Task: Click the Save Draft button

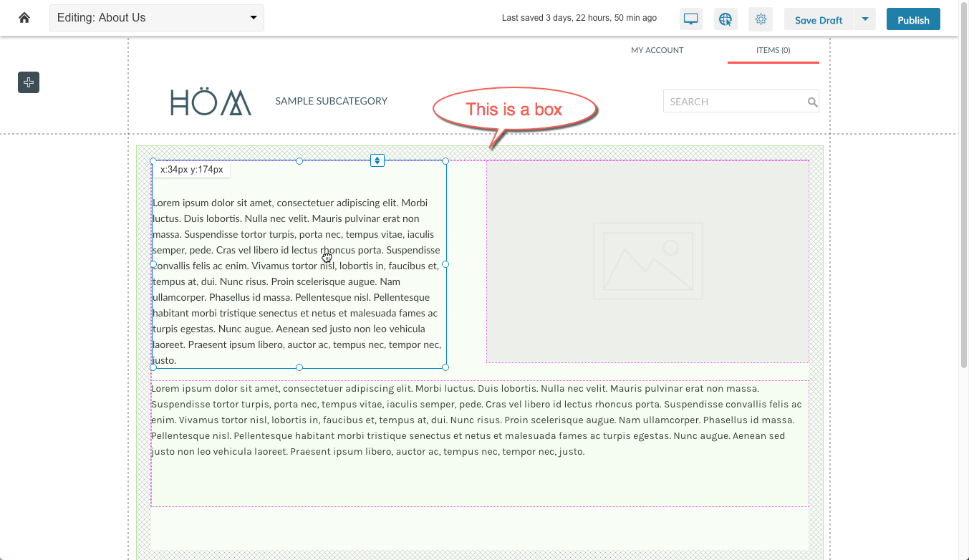Action: 819,20
